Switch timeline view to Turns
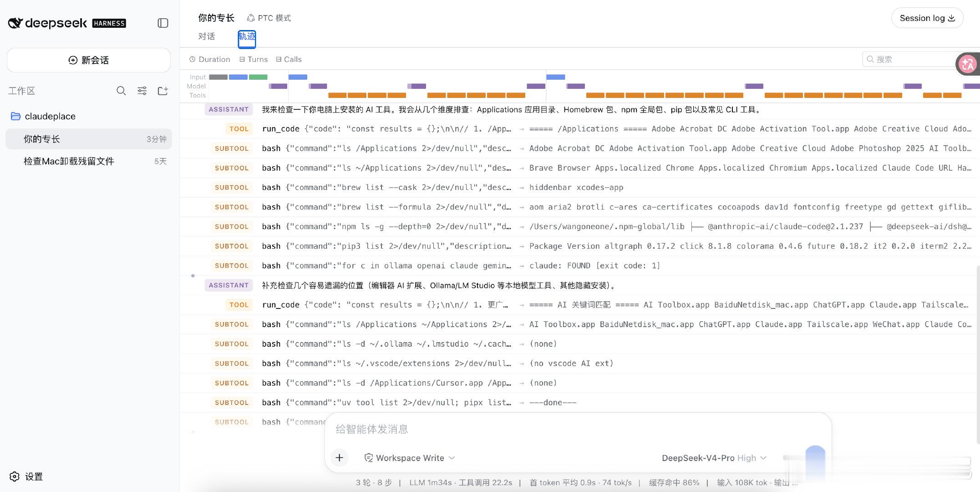The image size is (980, 492). pos(254,59)
